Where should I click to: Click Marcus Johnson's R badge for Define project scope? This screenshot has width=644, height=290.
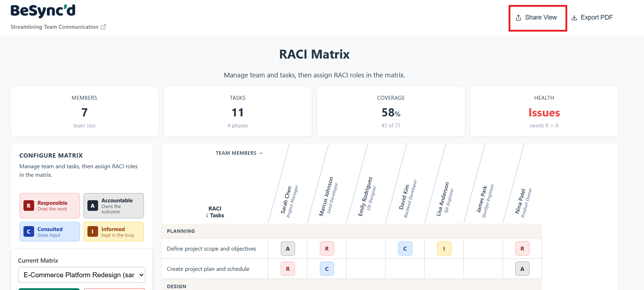(327, 249)
